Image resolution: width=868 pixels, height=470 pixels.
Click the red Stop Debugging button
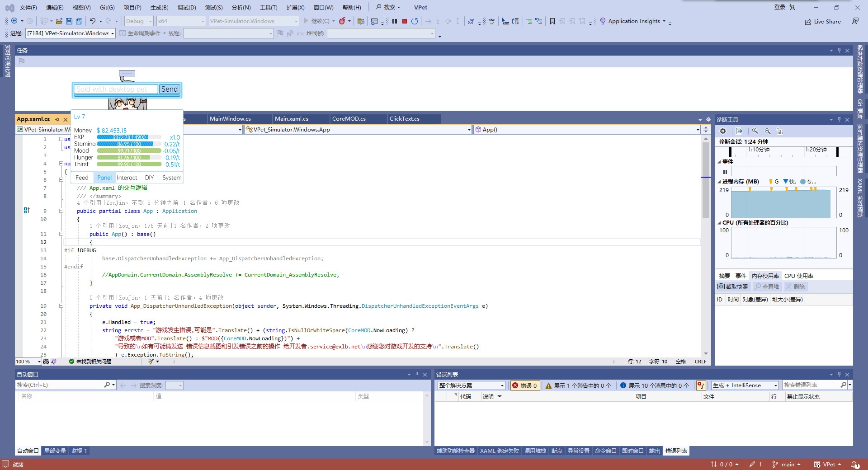coord(405,21)
